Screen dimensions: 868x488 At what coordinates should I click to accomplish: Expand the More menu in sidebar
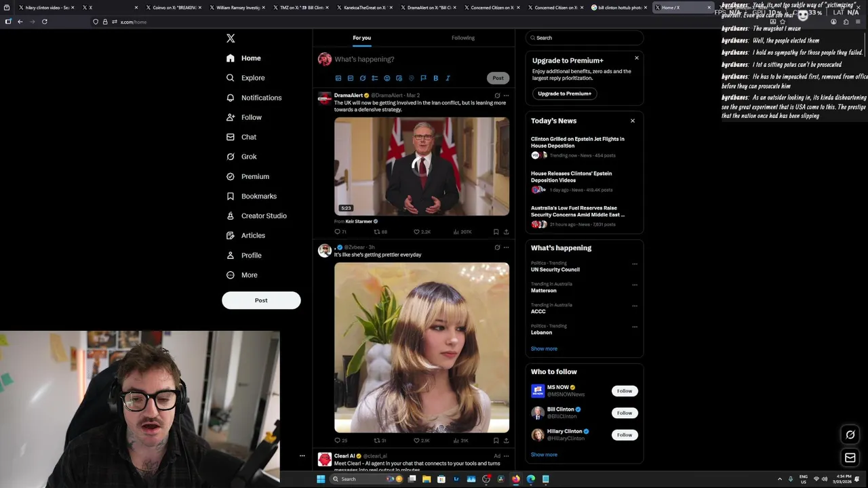coord(242,275)
